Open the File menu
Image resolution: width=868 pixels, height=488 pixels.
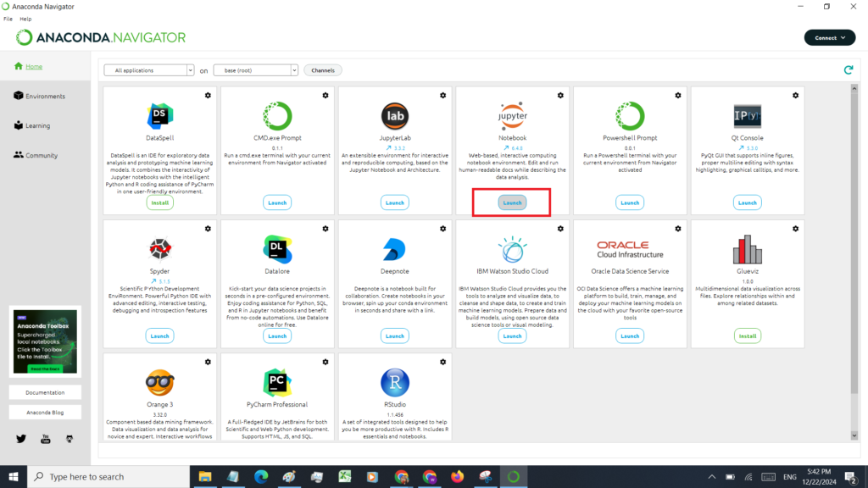point(8,19)
